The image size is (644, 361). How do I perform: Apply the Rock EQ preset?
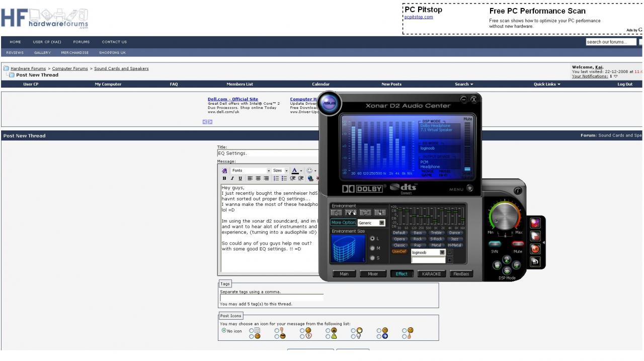tap(418, 239)
